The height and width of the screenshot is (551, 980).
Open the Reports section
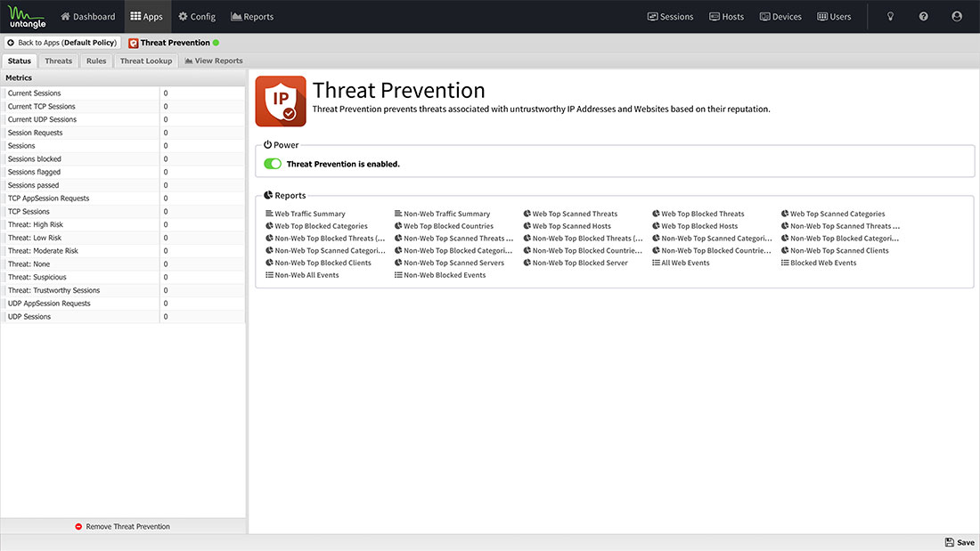(x=252, y=17)
